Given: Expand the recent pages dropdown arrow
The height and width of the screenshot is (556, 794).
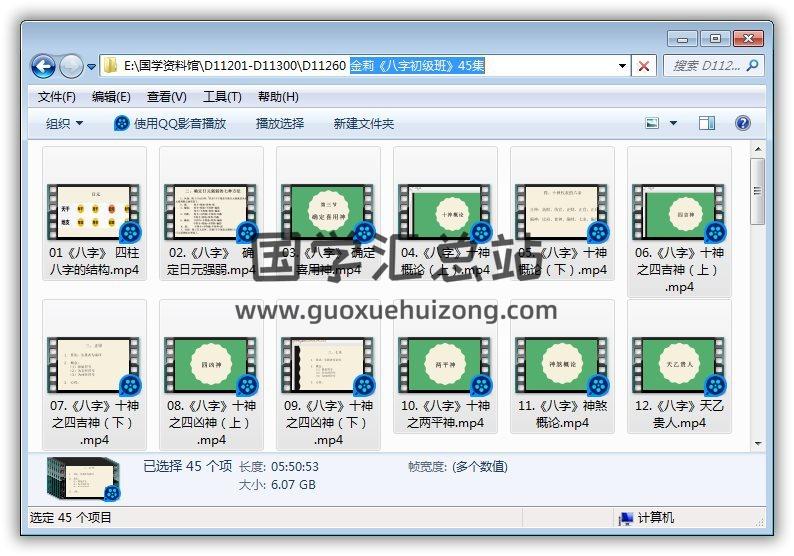Looking at the screenshot, I should pyautogui.click(x=92, y=67).
